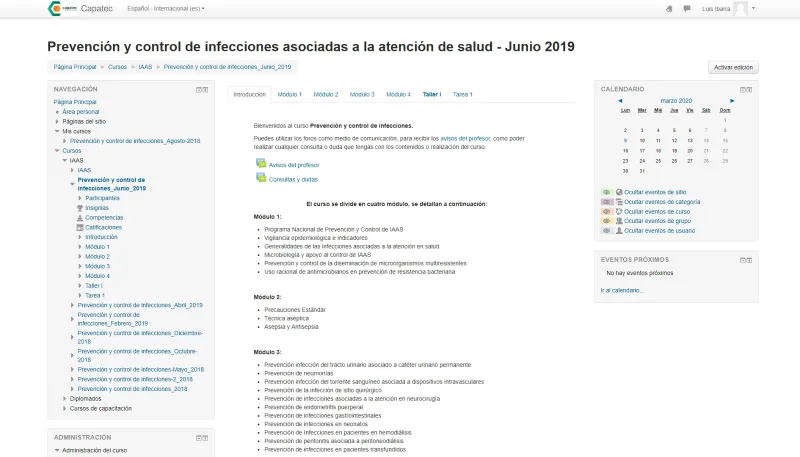The image size is (800, 457).
Task: Dock the Navegación block
Action: coord(205,90)
